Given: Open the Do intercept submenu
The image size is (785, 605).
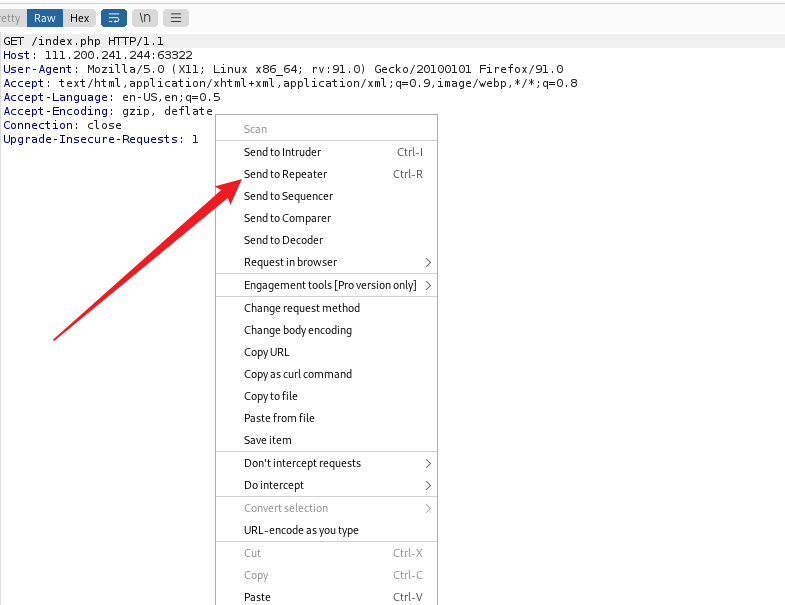Looking at the screenshot, I should click(326, 485).
